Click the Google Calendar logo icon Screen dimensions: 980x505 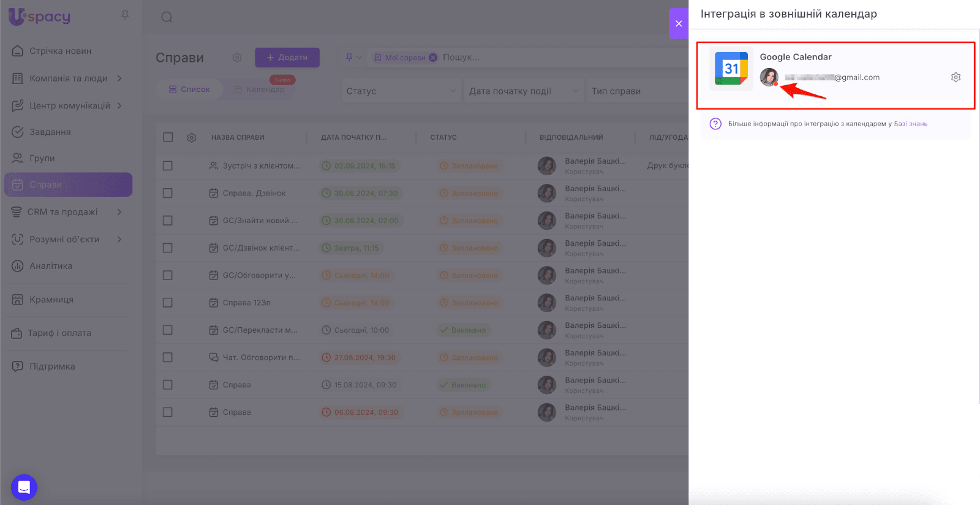[x=731, y=69]
